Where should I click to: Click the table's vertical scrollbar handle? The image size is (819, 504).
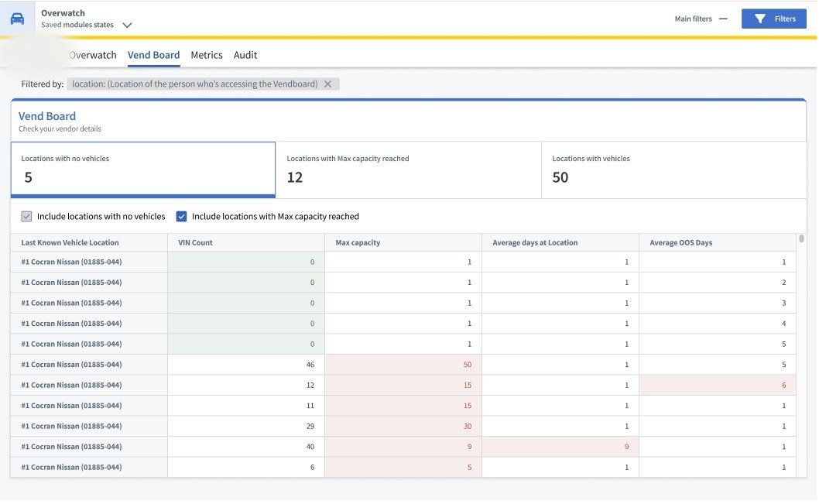(801, 238)
